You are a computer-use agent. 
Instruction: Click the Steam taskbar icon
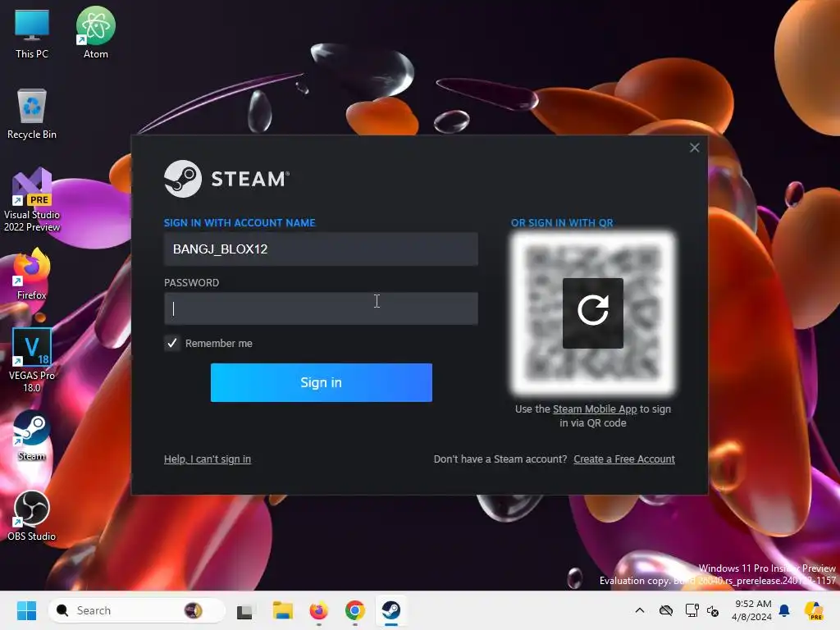click(391, 609)
